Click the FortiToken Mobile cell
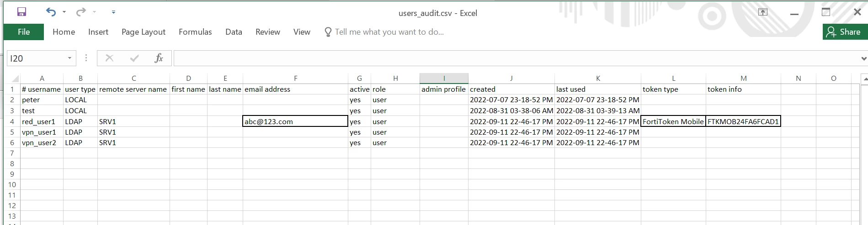The image size is (868, 225). tap(673, 121)
